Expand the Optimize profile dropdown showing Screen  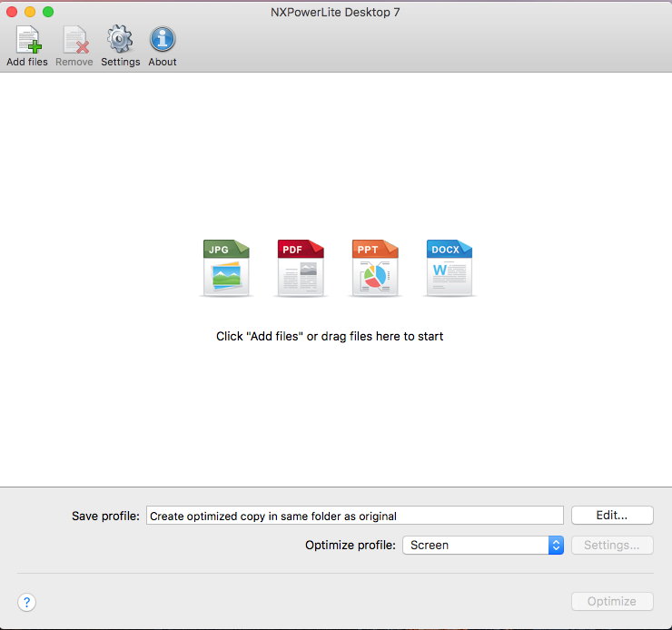click(484, 546)
